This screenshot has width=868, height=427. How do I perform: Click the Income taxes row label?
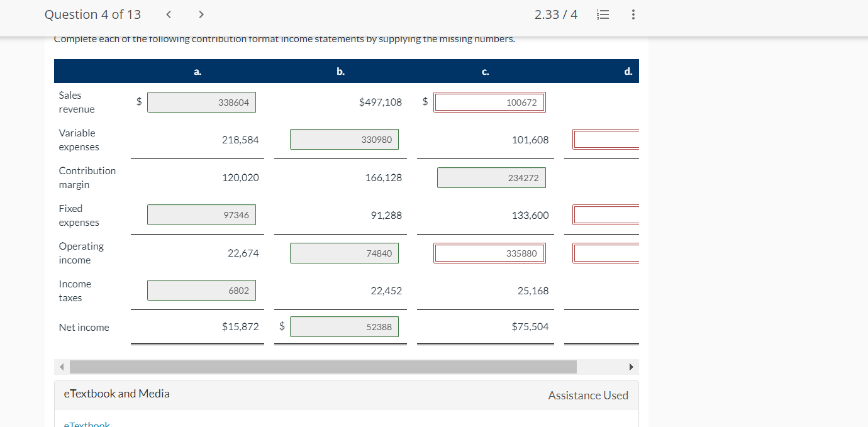(x=75, y=291)
